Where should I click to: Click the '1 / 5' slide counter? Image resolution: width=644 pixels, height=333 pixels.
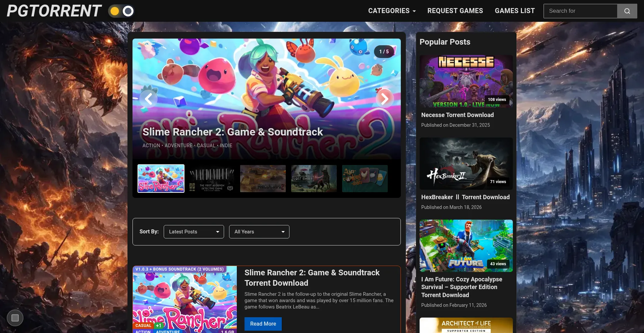[x=384, y=52]
